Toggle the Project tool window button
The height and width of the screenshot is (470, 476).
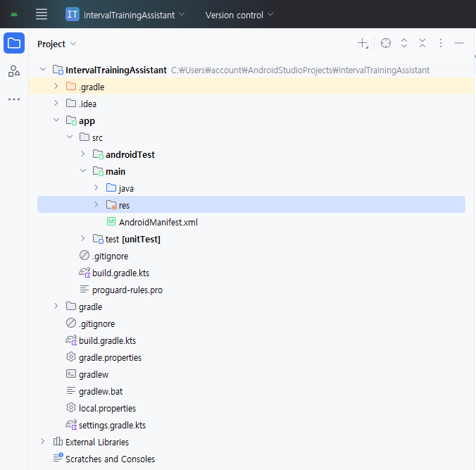coord(14,43)
